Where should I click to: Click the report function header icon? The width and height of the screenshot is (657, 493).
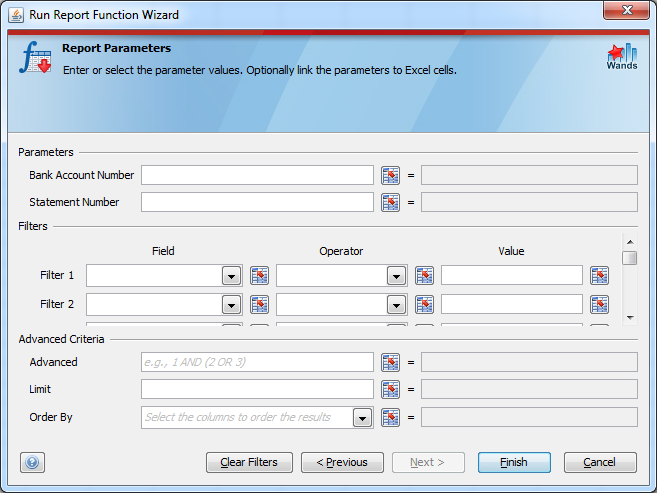click(35, 57)
